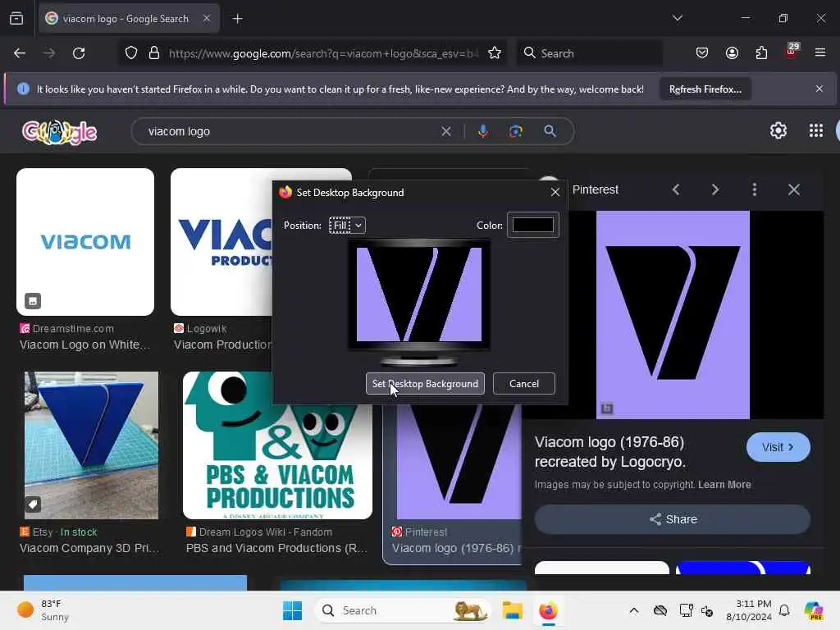
Task: Search by image with Google Lens
Action: pyautogui.click(x=516, y=131)
